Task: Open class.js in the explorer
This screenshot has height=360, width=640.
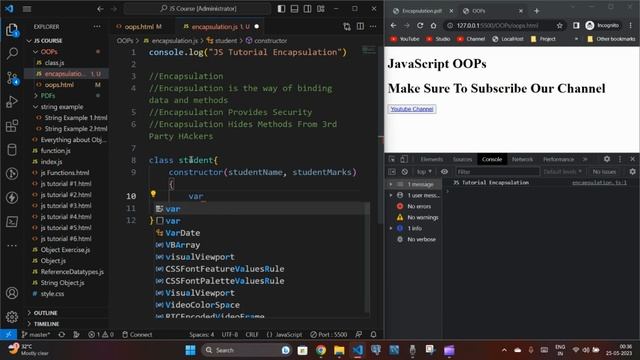Action: coord(54,63)
